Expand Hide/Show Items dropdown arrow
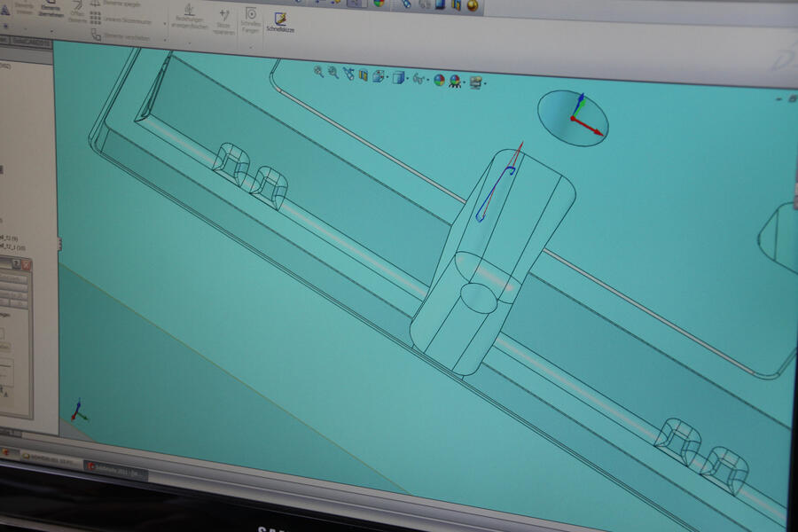Image resolution: width=798 pixels, height=532 pixels. click(427, 80)
